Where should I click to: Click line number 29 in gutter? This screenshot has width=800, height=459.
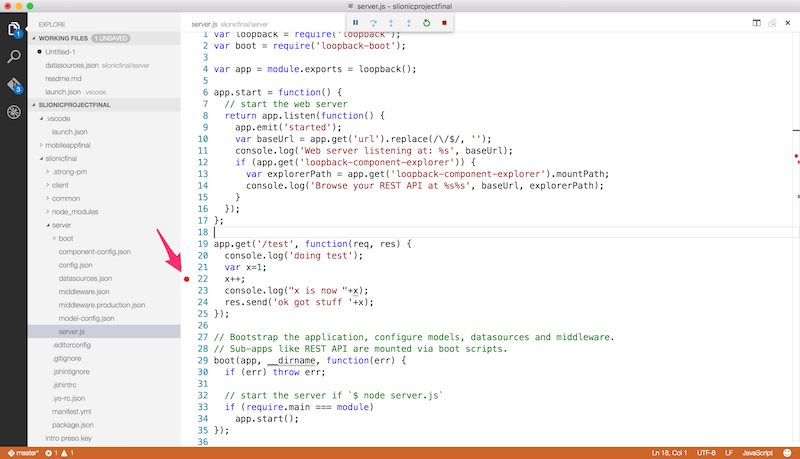click(x=203, y=361)
